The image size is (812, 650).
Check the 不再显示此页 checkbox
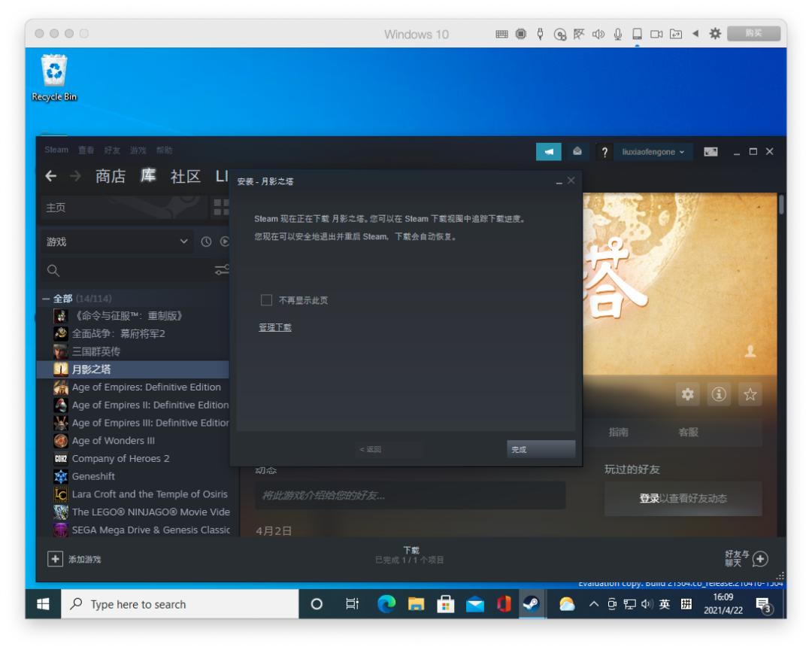click(266, 300)
